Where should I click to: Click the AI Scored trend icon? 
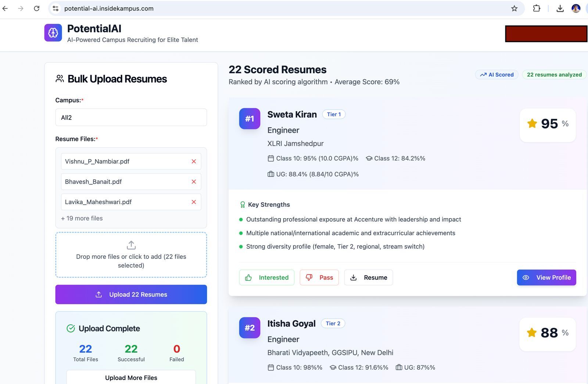point(484,75)
